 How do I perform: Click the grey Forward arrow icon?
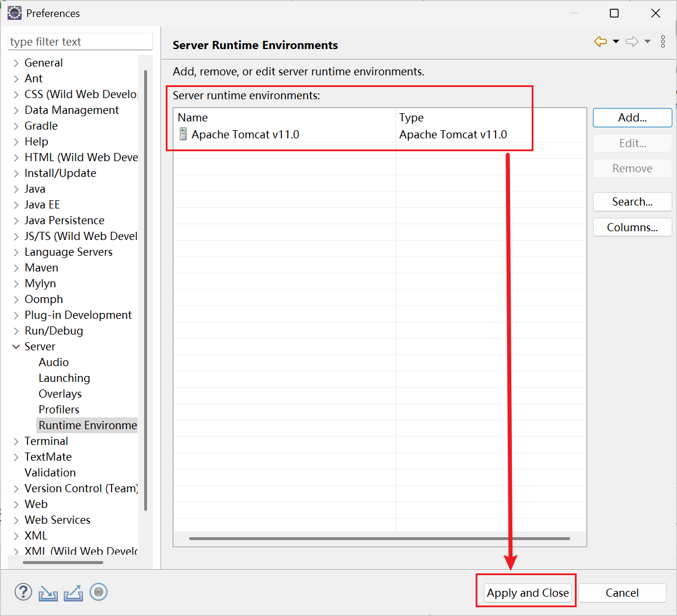tap(631, 41)
